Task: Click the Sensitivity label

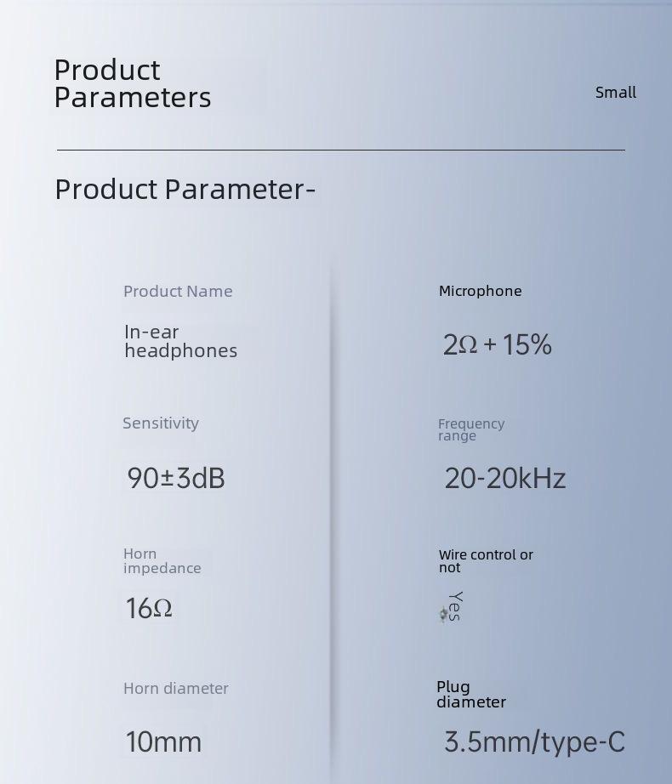Action: 161,423
